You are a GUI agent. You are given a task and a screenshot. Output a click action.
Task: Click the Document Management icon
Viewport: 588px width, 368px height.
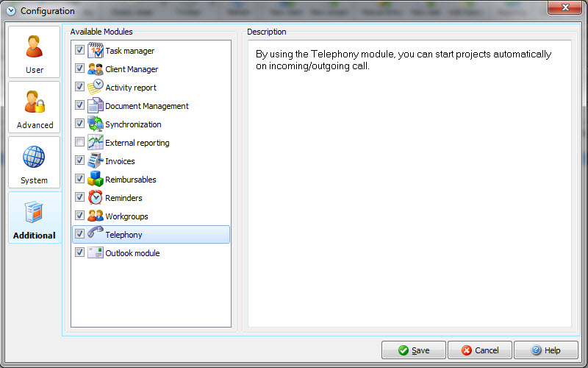pyautogui.click(x=96, y=106)
